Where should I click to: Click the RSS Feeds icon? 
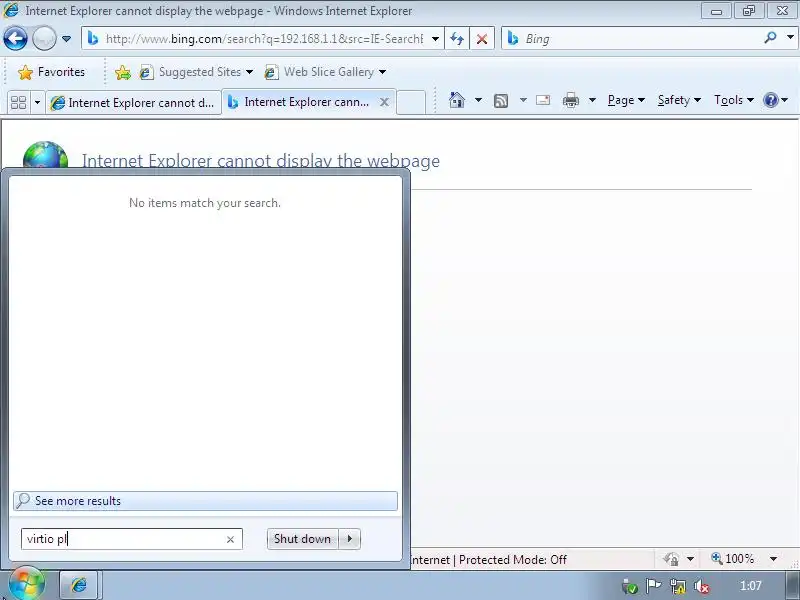(501, 101)
